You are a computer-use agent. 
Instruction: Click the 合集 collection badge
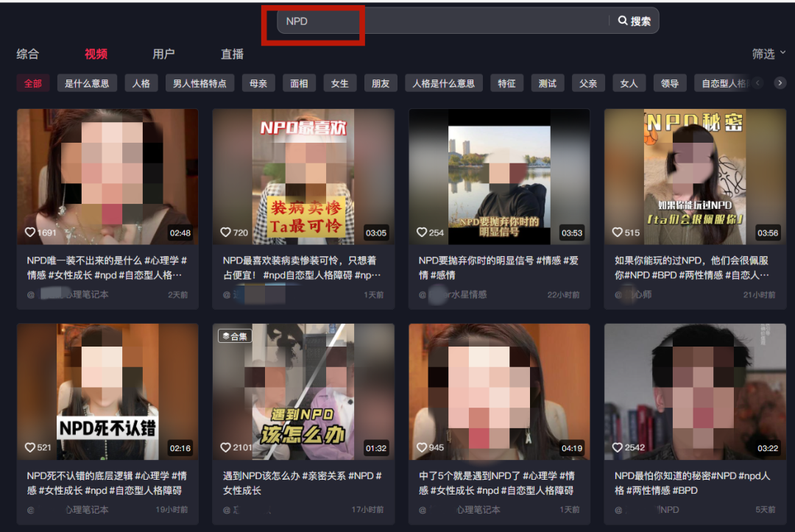236,336
